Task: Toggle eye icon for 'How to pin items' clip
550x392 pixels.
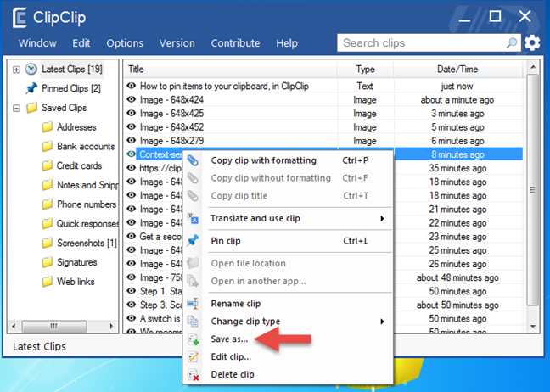Action: tap(132, 86)
